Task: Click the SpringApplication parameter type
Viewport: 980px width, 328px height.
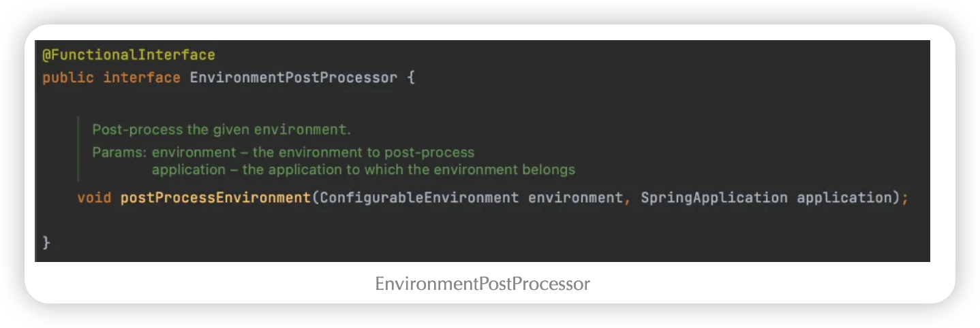Action: (714, 198)
